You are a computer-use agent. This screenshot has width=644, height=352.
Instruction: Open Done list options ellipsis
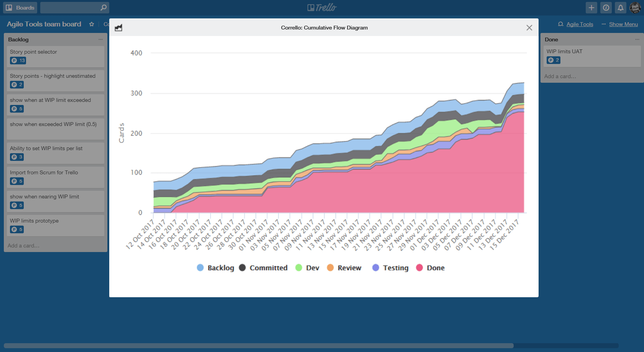[x=637, y=39]
